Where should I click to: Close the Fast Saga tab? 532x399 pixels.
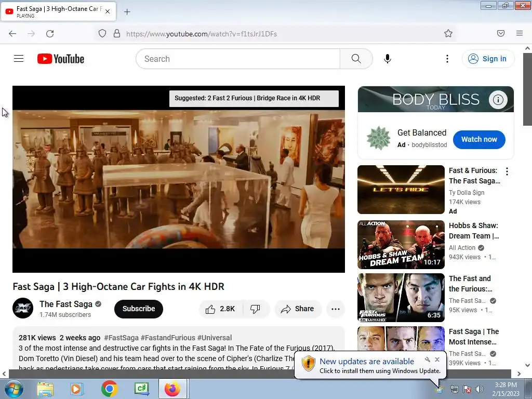[108, 11]
